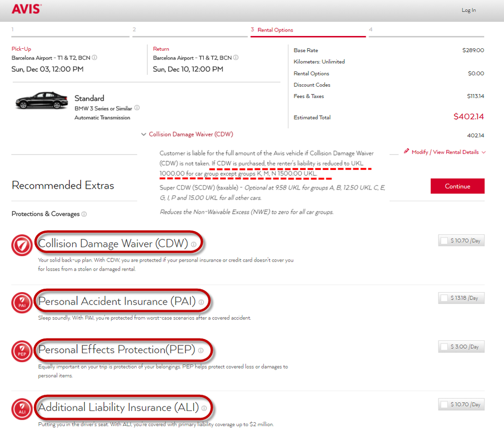Click the Collision Damage Waiver info icon

coord(193,244)
